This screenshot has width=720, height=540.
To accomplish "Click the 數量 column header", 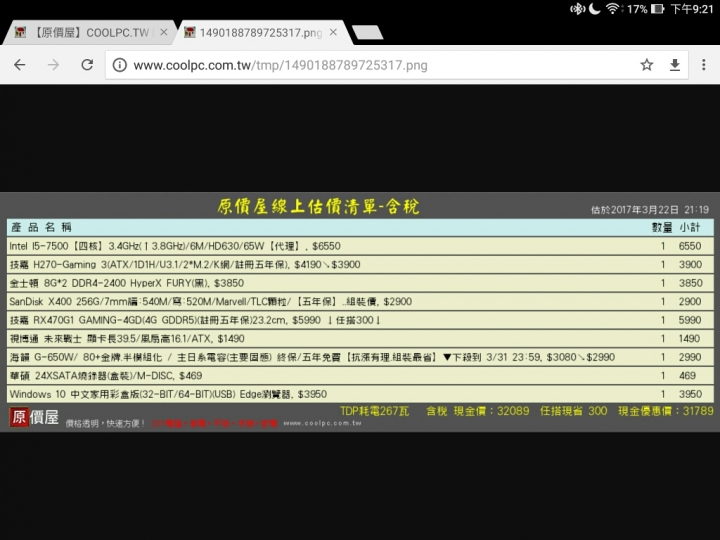I will (662, 227).
